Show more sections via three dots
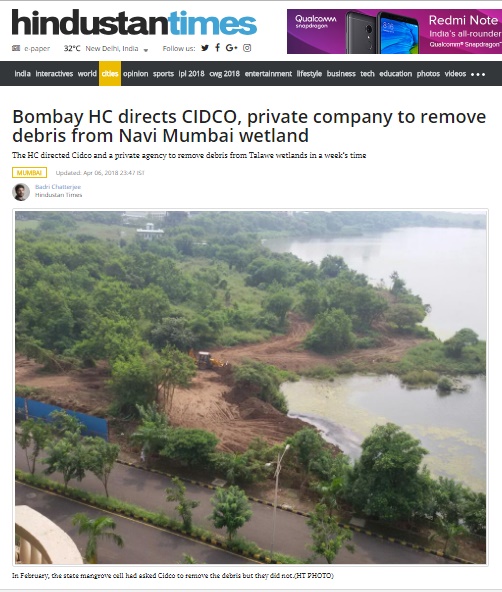The height and width of the screenshot is (592, 502). pos(478,74)
